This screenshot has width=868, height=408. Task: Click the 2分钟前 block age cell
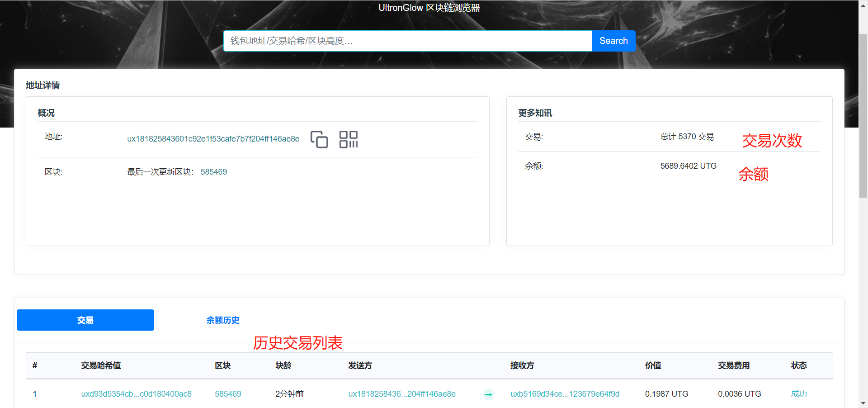pyautogui.click(x=289, y=394)
